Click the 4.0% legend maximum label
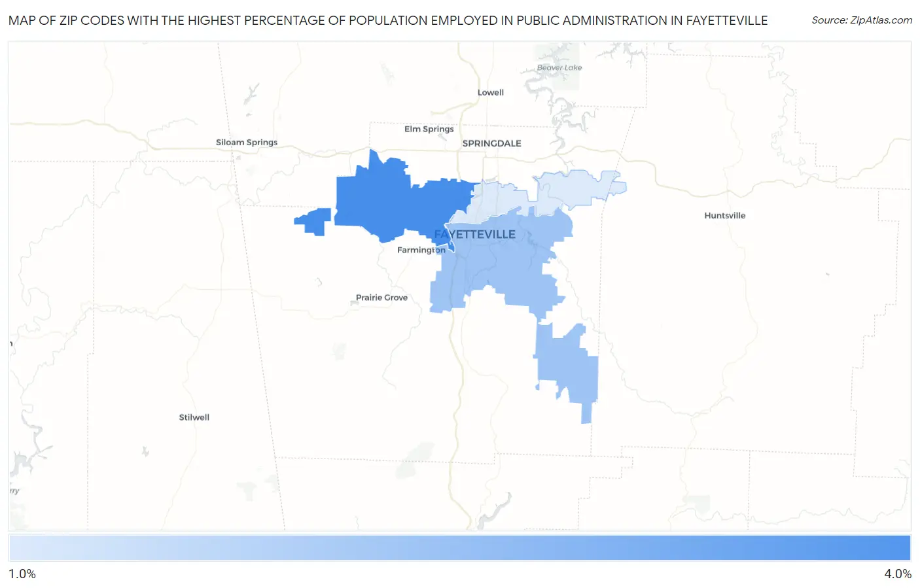This screenshot has height=588, width=920. click(897, 574)
